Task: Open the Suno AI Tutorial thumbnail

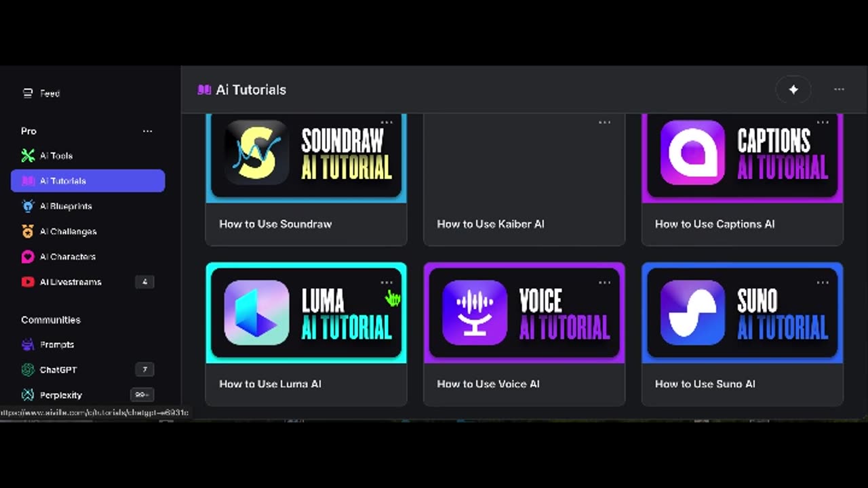Action: 743,312
